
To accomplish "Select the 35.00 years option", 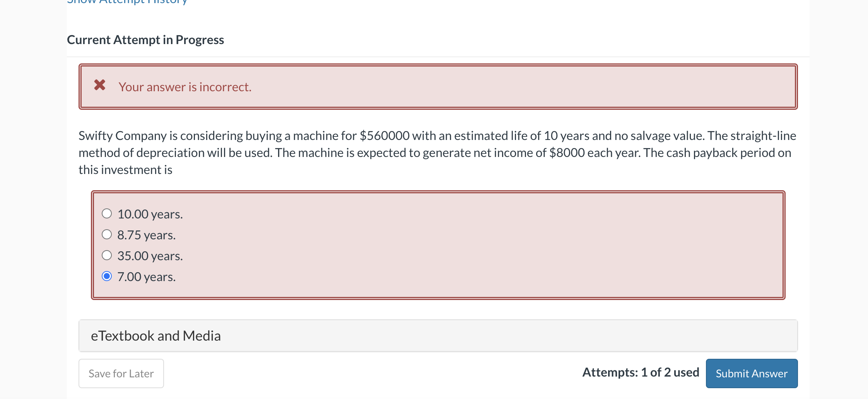I will 107,255.
